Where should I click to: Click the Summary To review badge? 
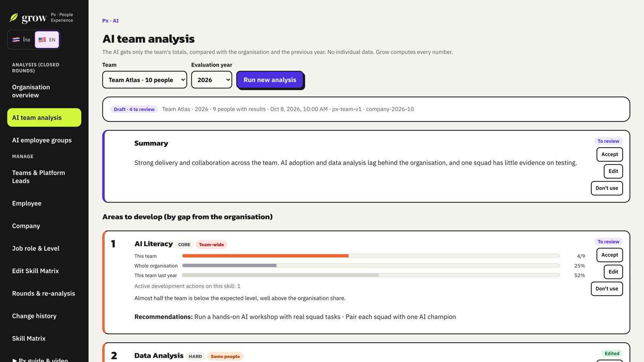tap(608, 141)
